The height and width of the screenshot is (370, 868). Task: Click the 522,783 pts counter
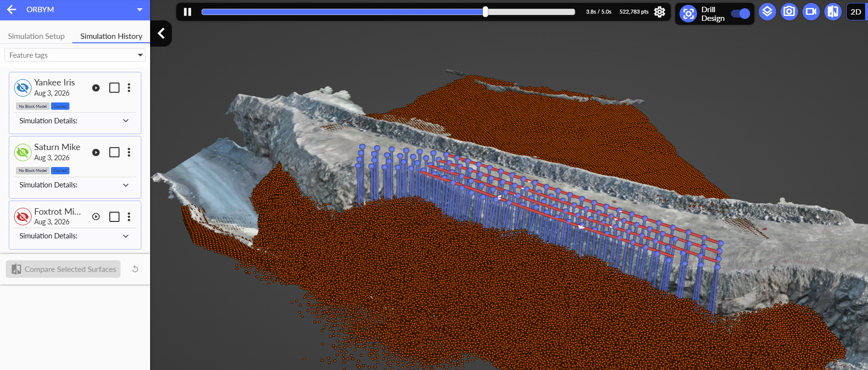tap(634, 12)
